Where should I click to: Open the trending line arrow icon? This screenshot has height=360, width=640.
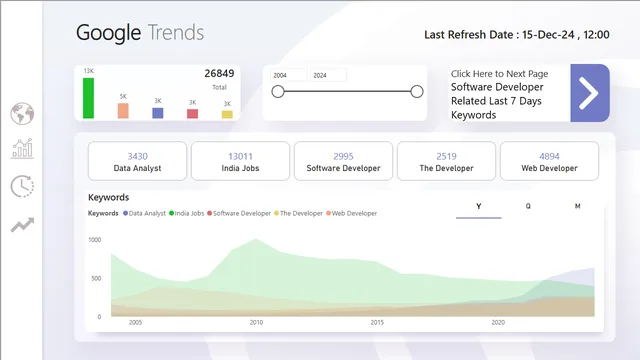click(22, 224)
